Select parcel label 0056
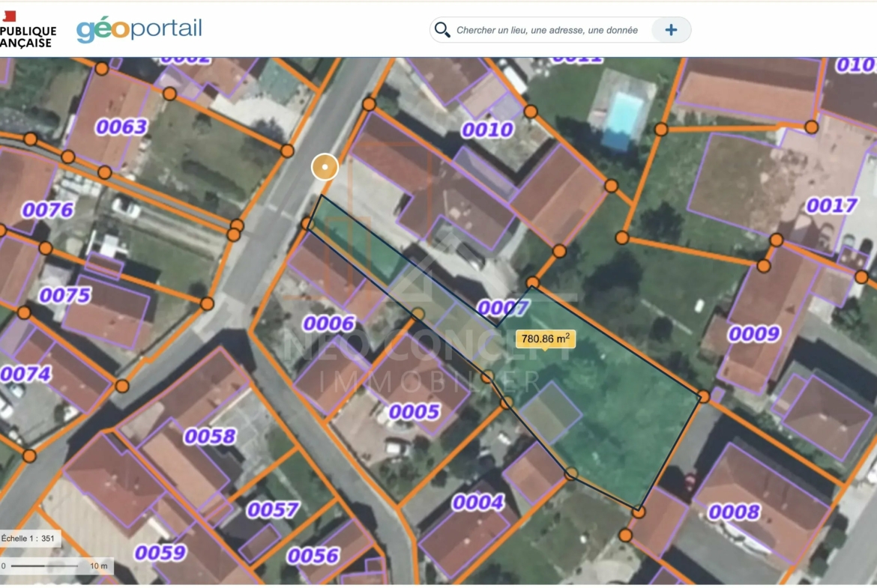The image size is (877, 588). click(x=313, y=556)
